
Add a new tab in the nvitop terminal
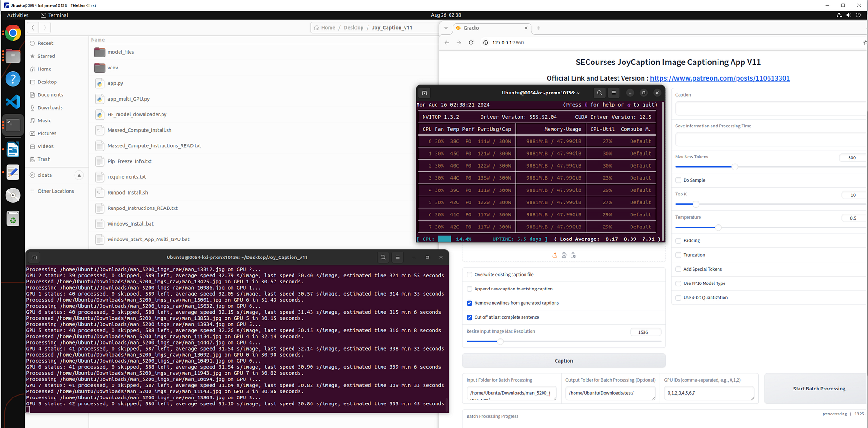[x=425, y=93]
